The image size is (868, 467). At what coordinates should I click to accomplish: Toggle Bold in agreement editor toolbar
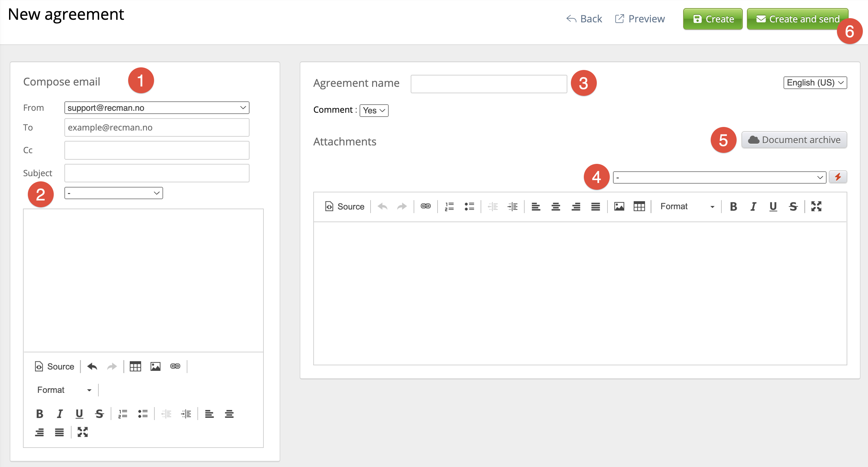tap(733, 206)
